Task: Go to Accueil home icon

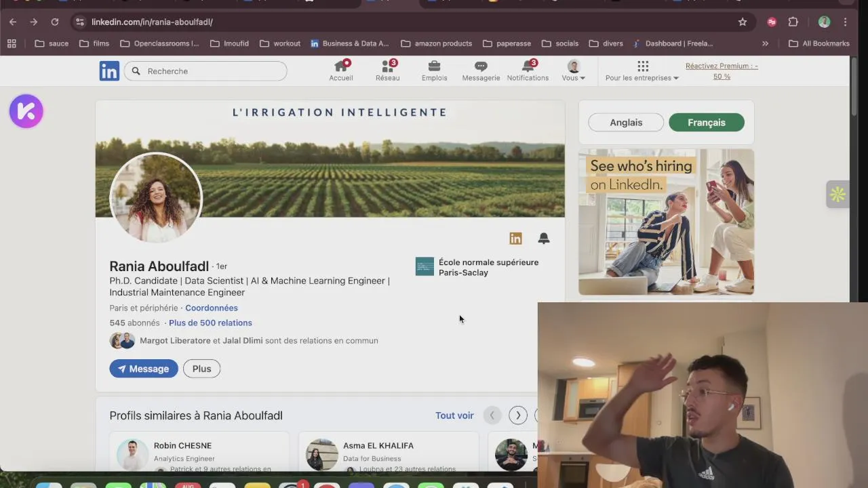Action: click(341, 70)
